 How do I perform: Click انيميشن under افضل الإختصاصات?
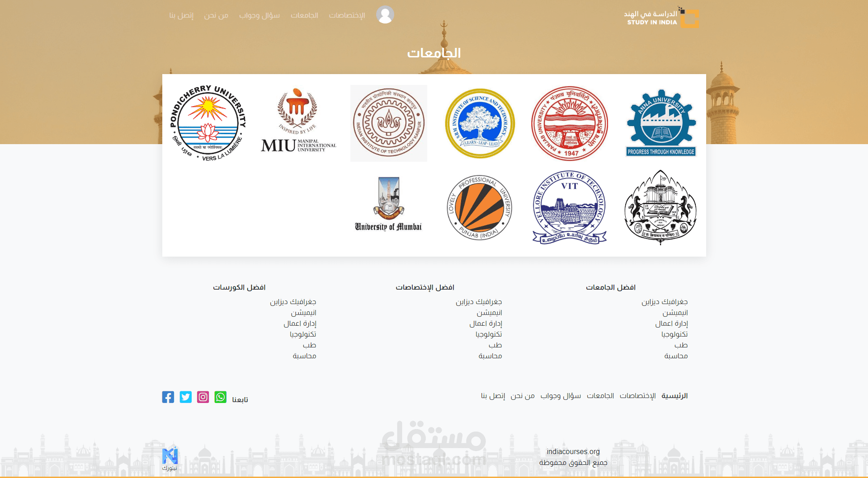click(x=490, y=313)
